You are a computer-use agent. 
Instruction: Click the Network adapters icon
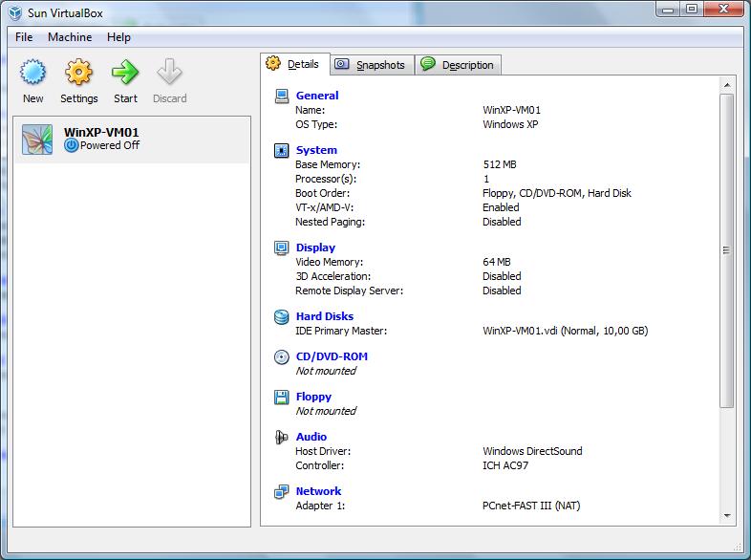[x=282, y=491]
